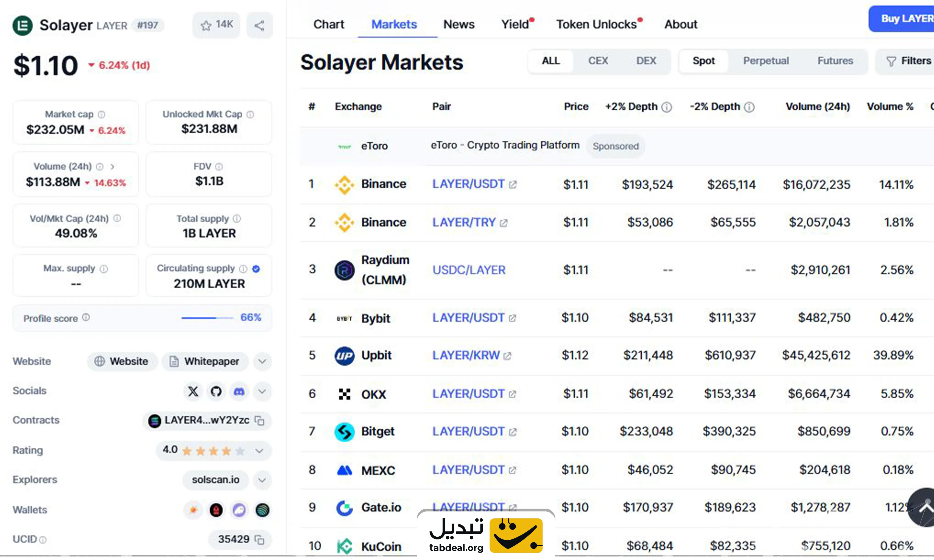Open Unlocked Mkt Cap info icon
Screen dimensions: 934x560
click(250, 114)
